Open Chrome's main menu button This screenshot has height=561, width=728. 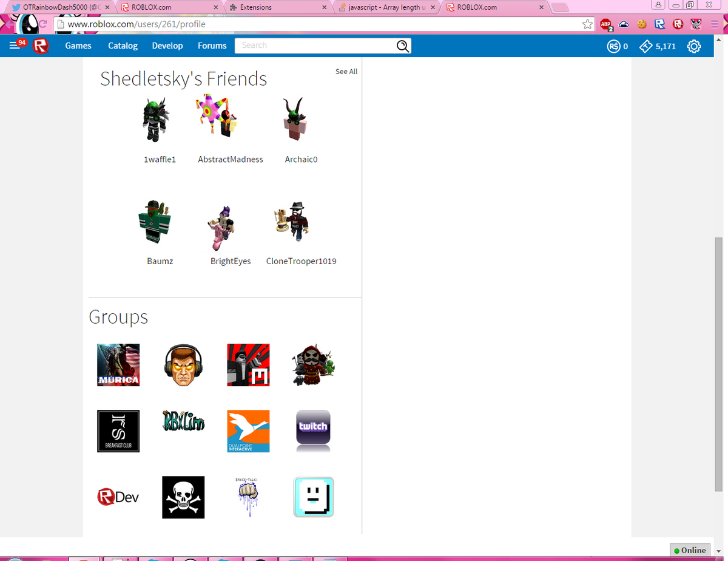(714, 24)
